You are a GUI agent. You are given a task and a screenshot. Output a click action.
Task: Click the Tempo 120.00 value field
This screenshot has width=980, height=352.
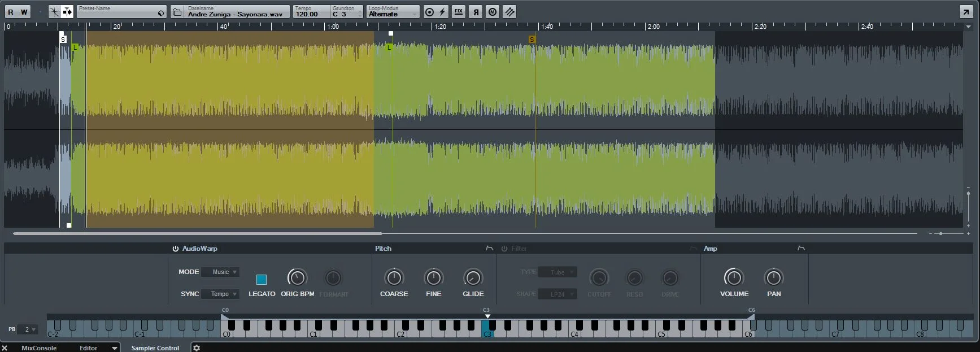click(x=311, y=12)
